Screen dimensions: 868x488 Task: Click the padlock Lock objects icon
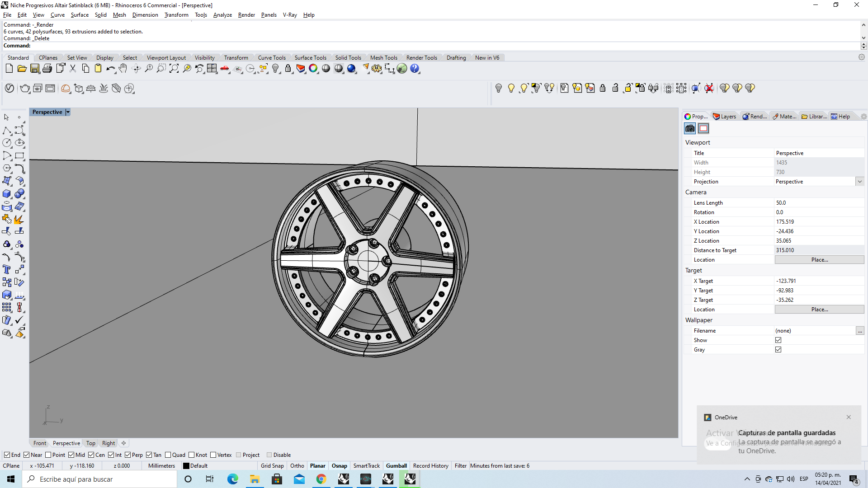pos(288,69)
